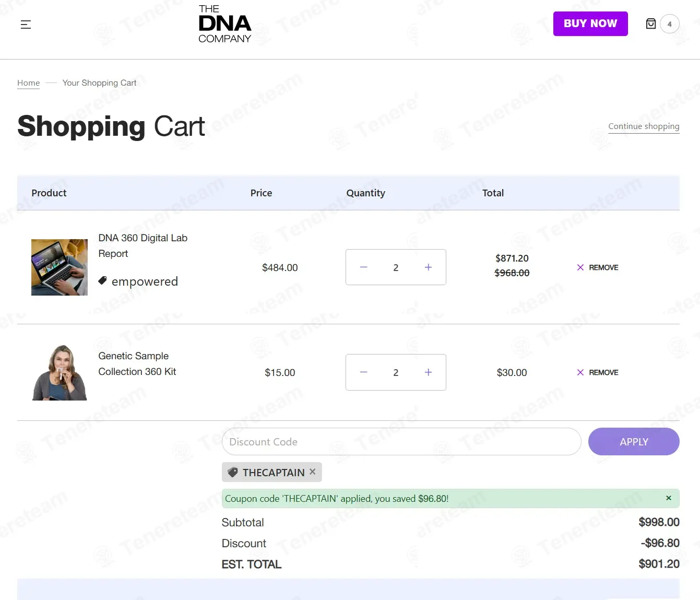The height and width of the screenshot is (600, 700).
Task: Open Genetic Sample Collection 360 Kit thumbnail
Action: [60, 372]
